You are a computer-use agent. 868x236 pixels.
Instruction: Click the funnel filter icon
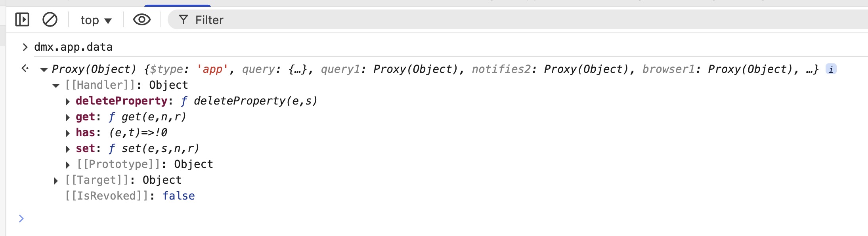pos(183,19)
